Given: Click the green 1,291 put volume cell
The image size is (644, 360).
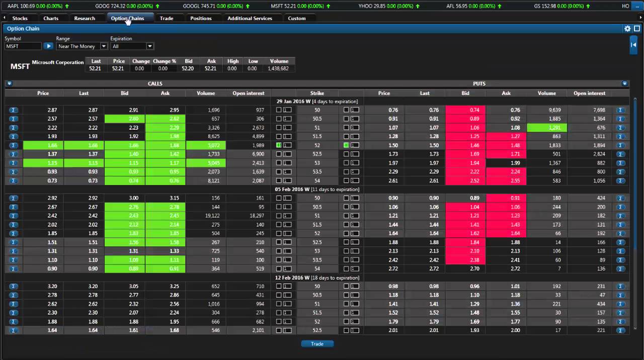Looking at the screenshot, I should pyautogui.click(x=547, y=128).
